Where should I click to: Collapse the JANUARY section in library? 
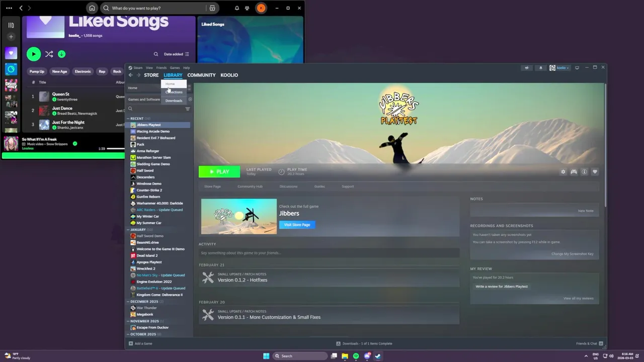pyautogui.click(x=128, y=230)
